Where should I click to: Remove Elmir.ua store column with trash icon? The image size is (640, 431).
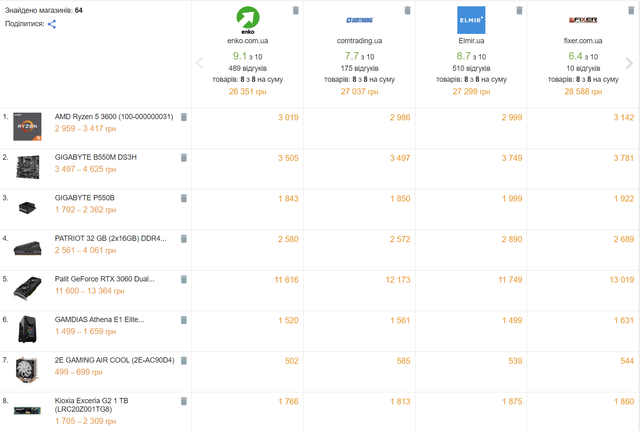[519, 10]
